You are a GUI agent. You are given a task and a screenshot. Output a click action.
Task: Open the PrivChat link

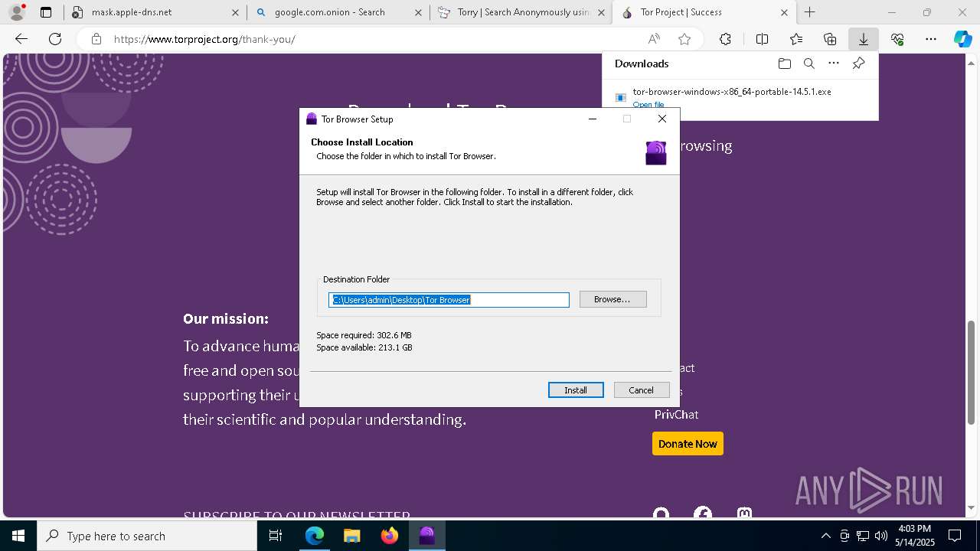676,415
